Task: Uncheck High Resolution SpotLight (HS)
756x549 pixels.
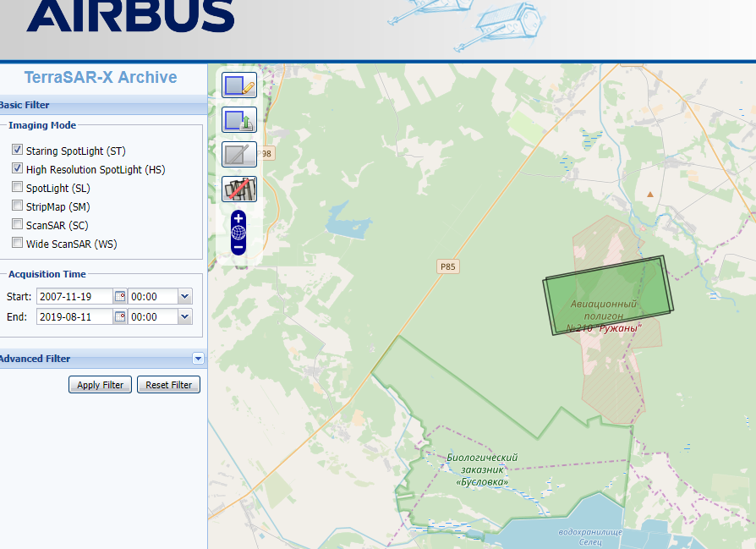Action: coord(18,168)
